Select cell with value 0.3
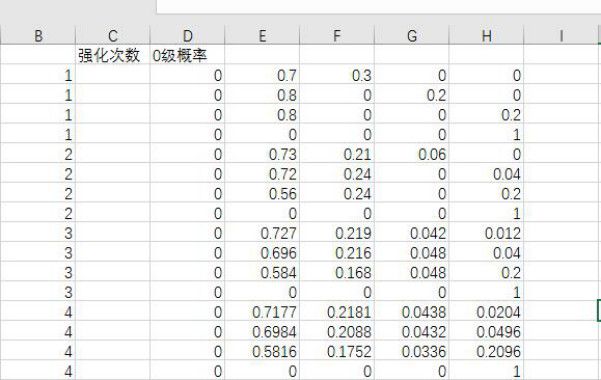This screenshot has height=380, width=601. [337, 75]
